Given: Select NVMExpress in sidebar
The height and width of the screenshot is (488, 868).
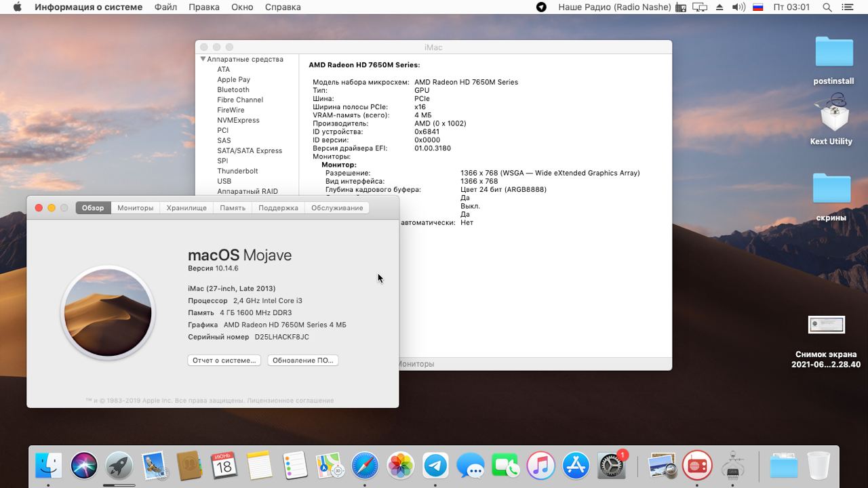Looking at the screenshot, I should tap(238, 120).
